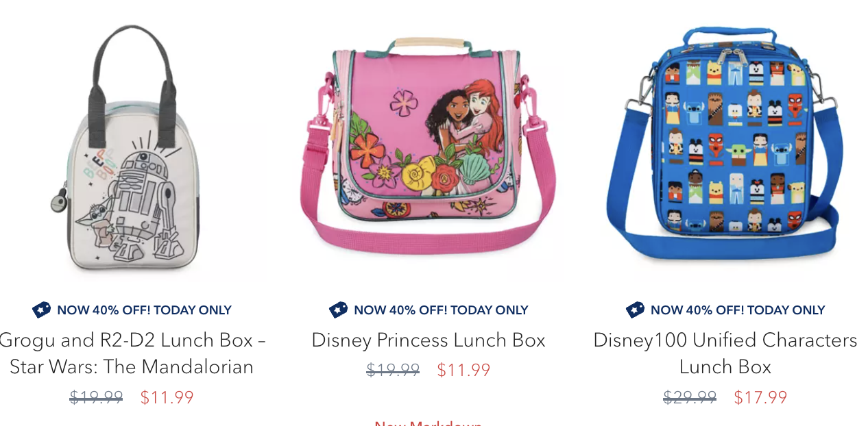Open the 'Disney Princess Lunch Box' title link
Image resolution: width=868 pixels, height=426 pixels.
point(429,340)
